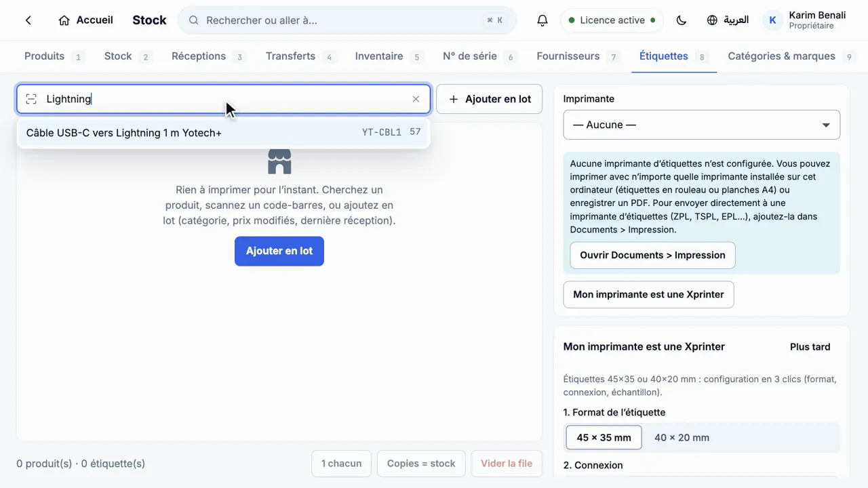The width and height of the screenshot is (868, 488).
Task: Click the Karim Benali profile name
Action: point(817,16)
